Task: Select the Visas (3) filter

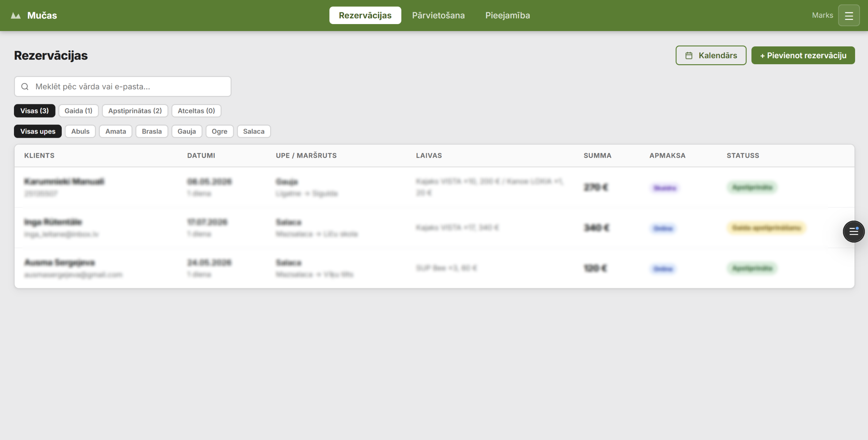Action: click(35, 111)
